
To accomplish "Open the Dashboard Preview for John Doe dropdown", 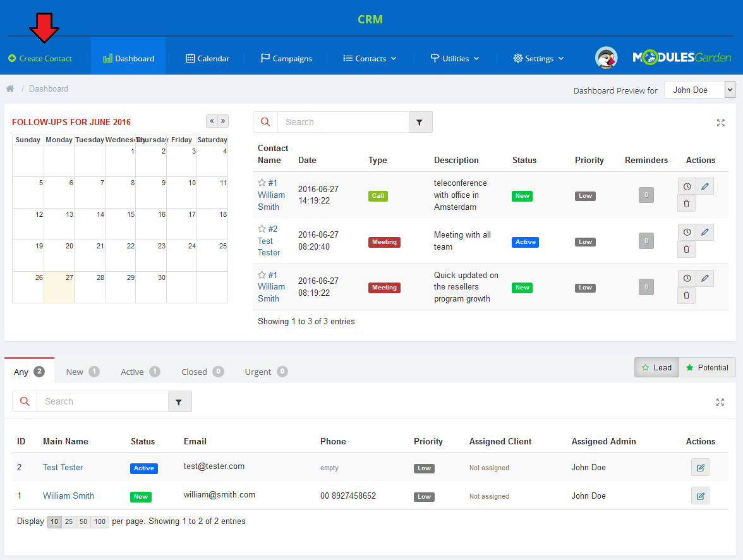I will tap(699, 90).
